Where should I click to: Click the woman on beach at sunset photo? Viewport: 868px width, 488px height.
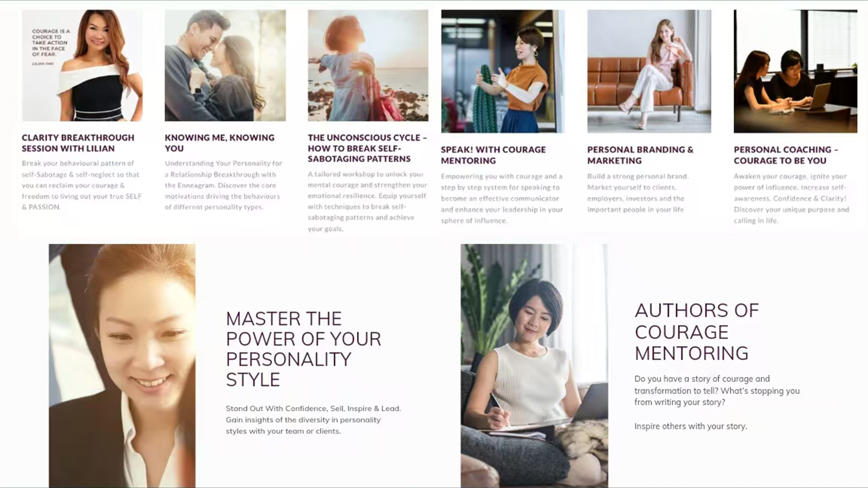[368, 66]
